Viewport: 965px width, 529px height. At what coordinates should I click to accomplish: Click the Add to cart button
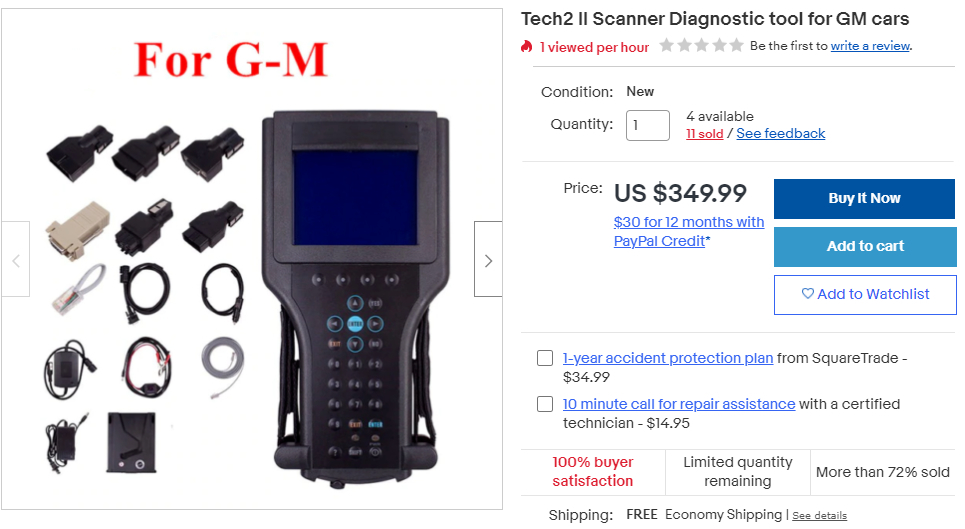click(x=865, y=247)
